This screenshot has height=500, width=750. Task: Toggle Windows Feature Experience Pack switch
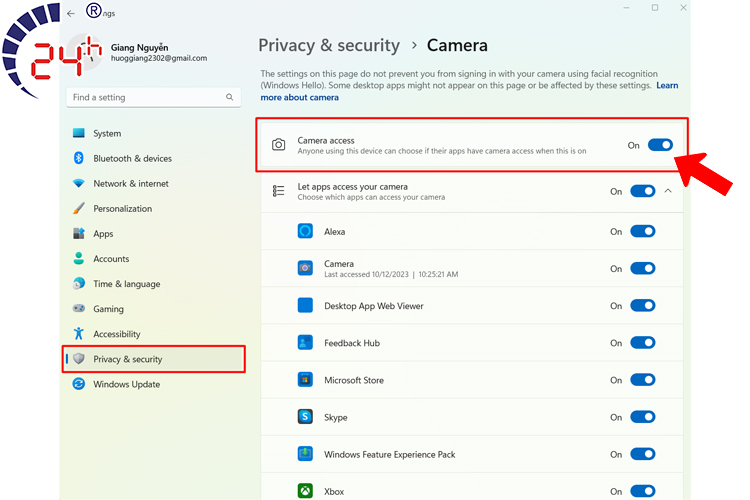tap(643, 454)
